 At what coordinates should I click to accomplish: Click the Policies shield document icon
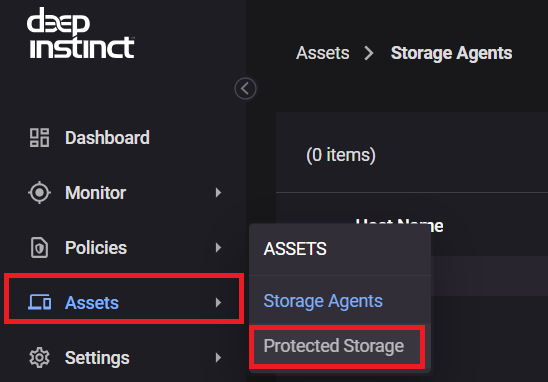click(x=39, y=248)
